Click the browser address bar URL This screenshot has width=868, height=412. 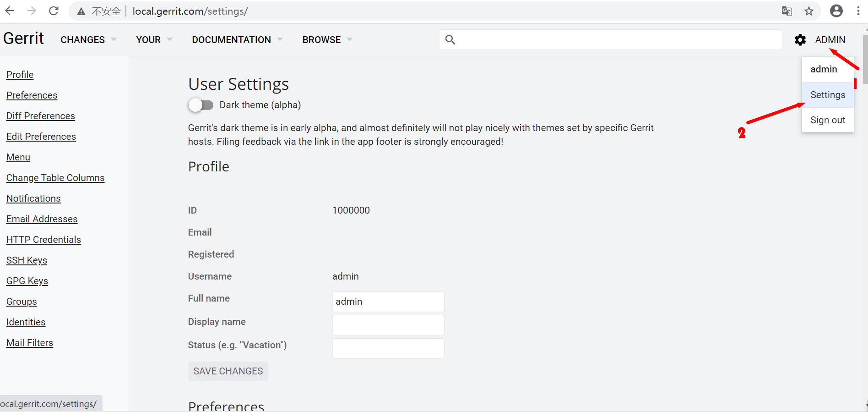pos(190,11)
